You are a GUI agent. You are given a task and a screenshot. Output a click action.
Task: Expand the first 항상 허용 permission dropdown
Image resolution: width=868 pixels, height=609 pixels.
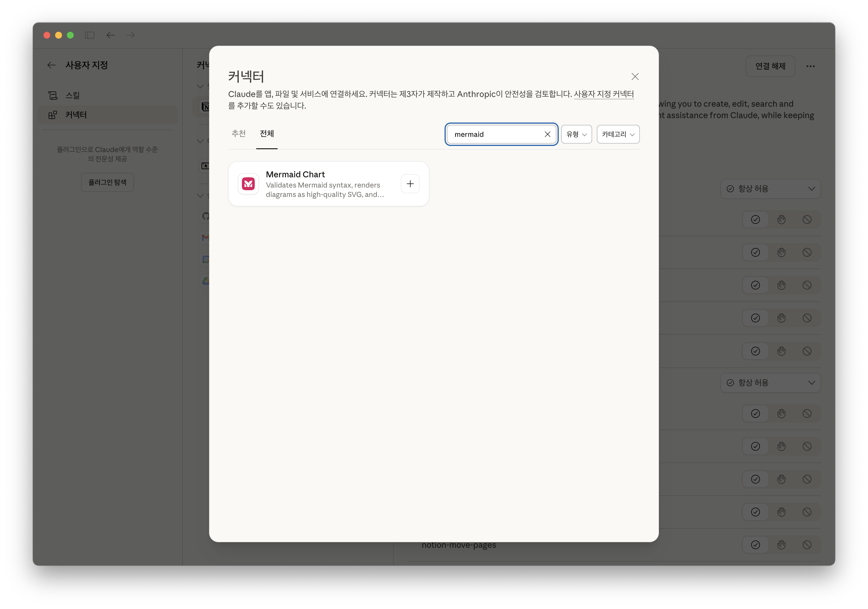pos(770,189)
